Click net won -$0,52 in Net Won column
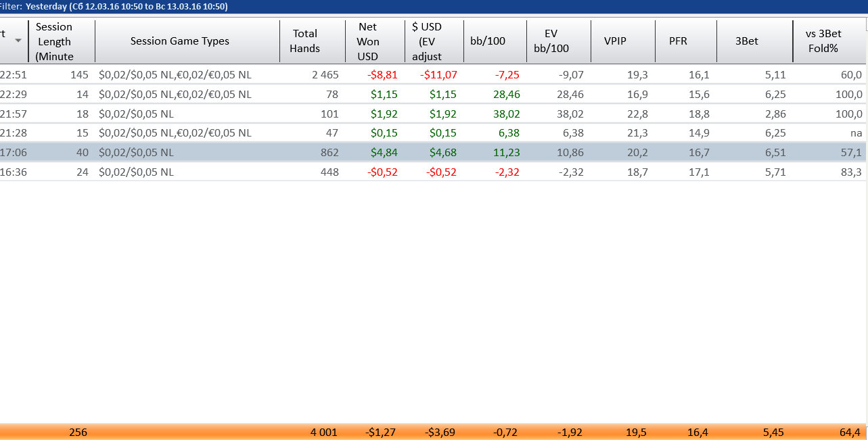This screenshot has width=868, height=440. (x=382, y=172)
